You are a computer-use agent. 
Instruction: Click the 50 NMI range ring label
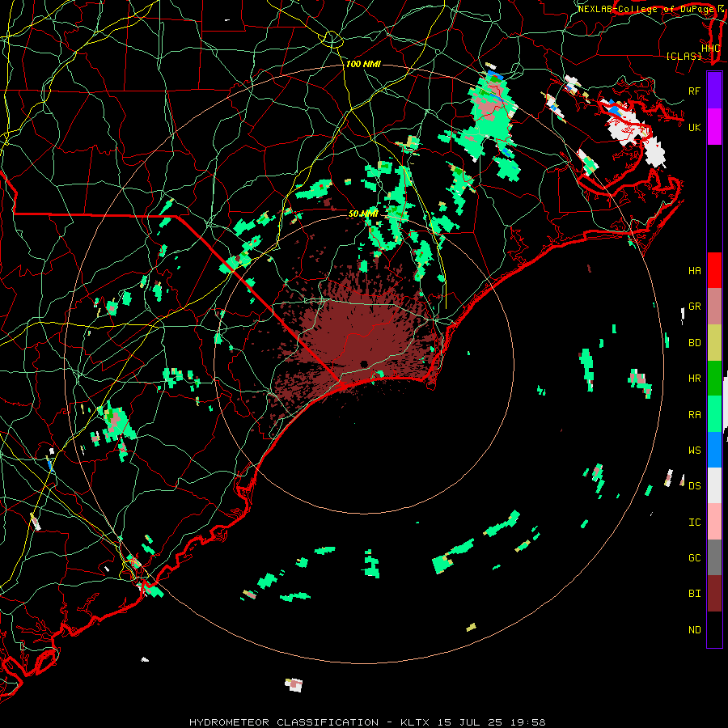click(363, 214)
